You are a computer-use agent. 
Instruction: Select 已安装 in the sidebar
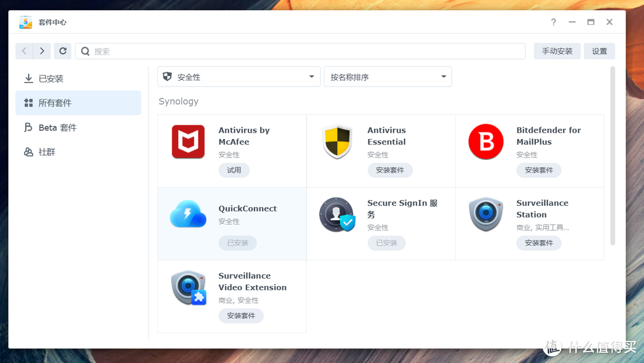(x=78, y=79)
